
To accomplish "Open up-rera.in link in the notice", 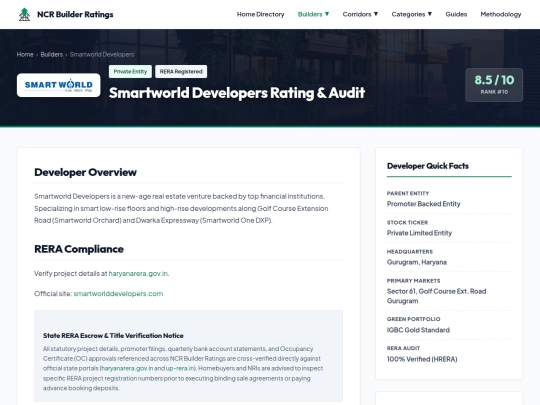I will [x=180, y=368].
